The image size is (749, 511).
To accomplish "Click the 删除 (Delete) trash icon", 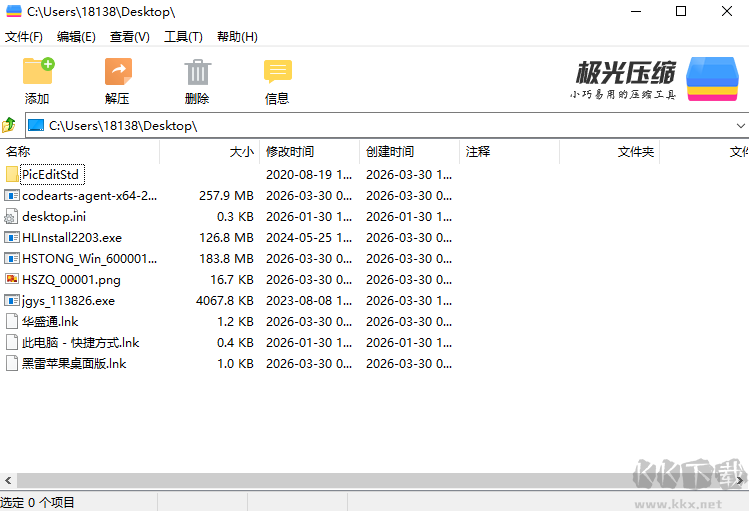I will 198,72.
